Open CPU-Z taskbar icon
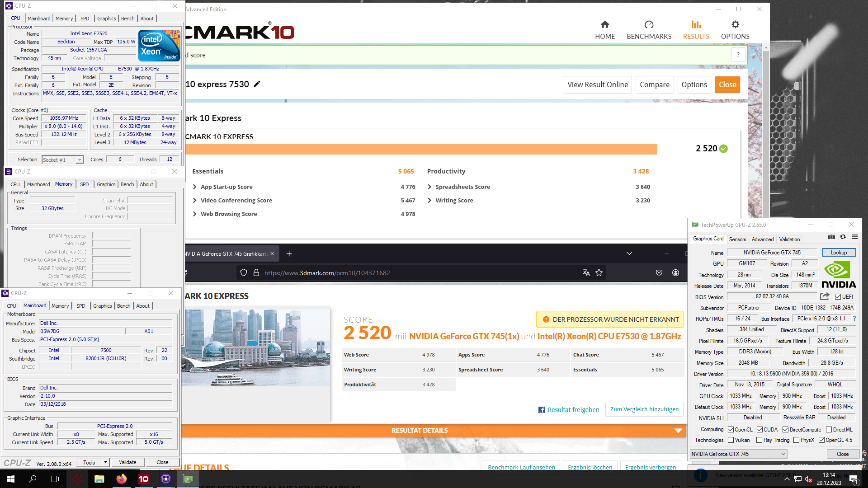 [166, 479]
